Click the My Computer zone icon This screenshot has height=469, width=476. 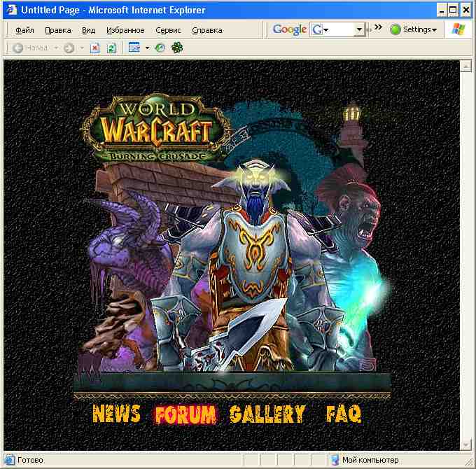pos(335,460)
